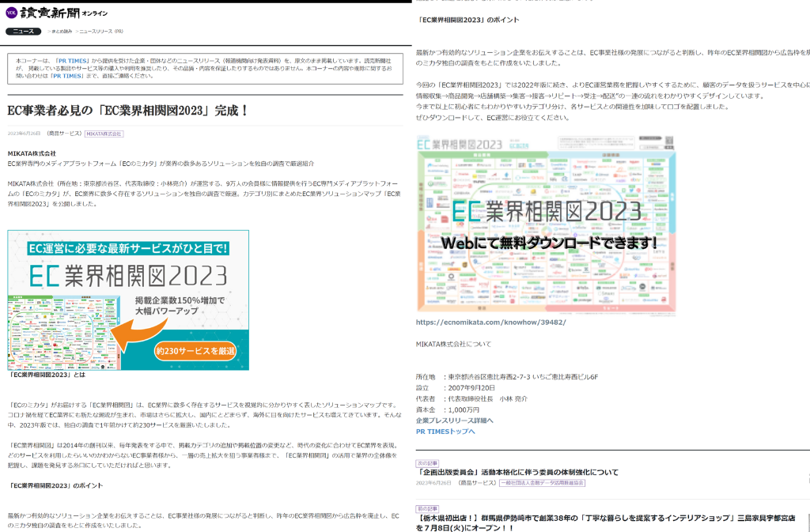The height and width of the screenshot is (532, 810).
Task: Go to the まとめ読み breadcrumb
Action: pos(62,32)
